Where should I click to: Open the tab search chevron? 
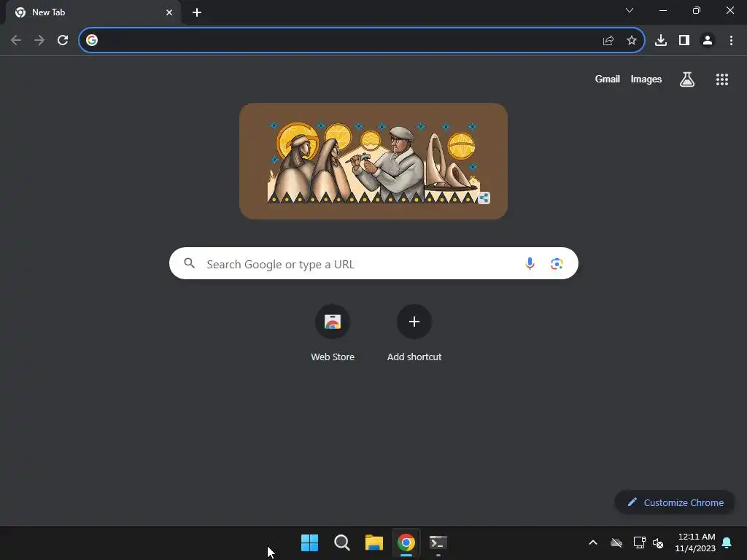click(x=630, y=10)
